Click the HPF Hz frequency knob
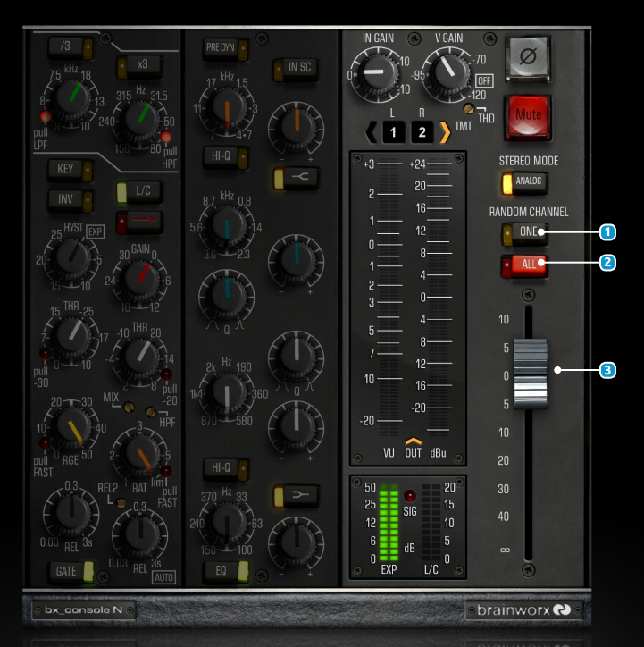 [x=141, y=119]
